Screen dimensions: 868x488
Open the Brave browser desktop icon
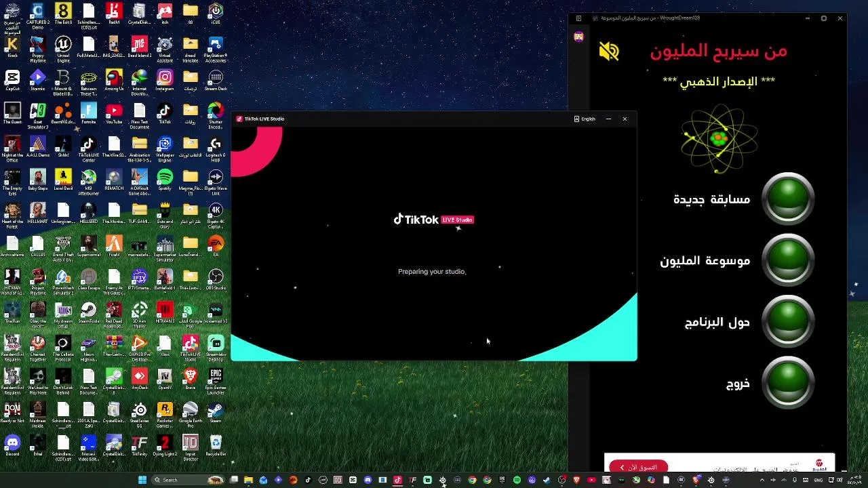(x=191, y=378)
